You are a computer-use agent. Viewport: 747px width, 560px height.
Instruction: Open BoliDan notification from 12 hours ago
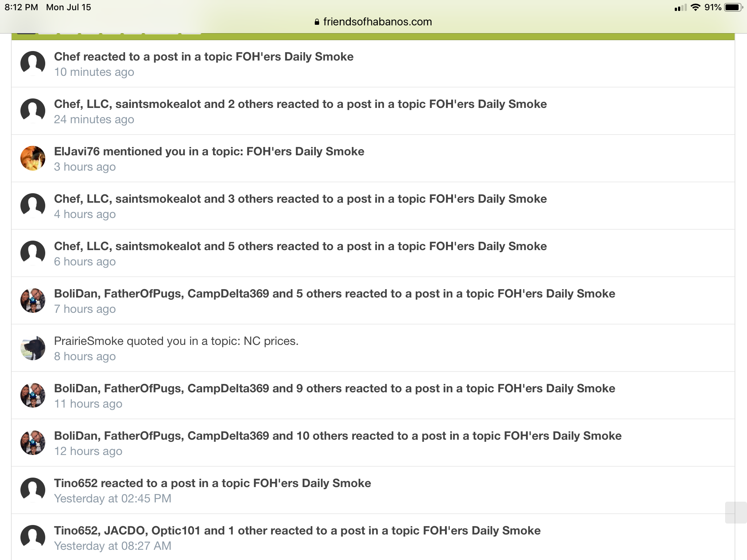[373, 443]
